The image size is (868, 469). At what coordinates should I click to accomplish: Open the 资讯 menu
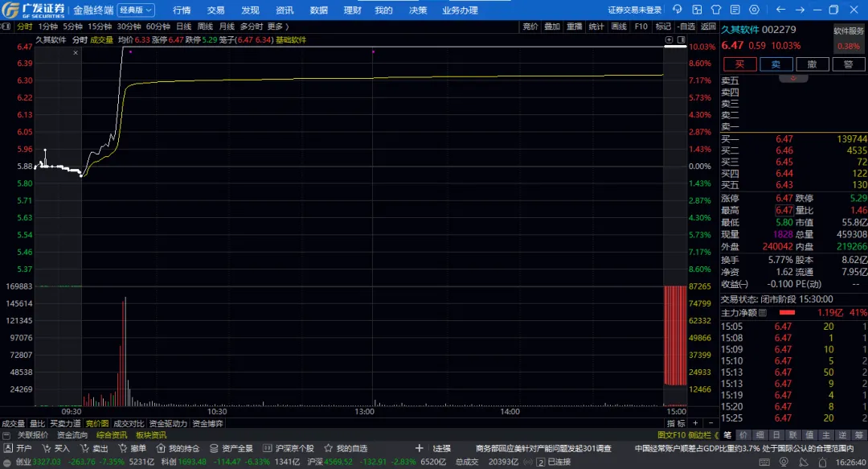click(x=285, y=10)
